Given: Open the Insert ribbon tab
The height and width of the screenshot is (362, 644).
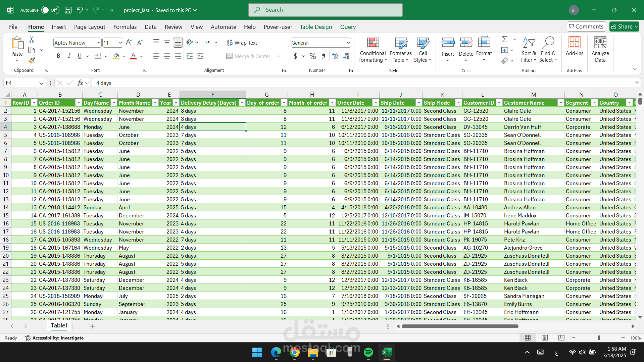Looking at the screenshot, I should click(59, 27).
